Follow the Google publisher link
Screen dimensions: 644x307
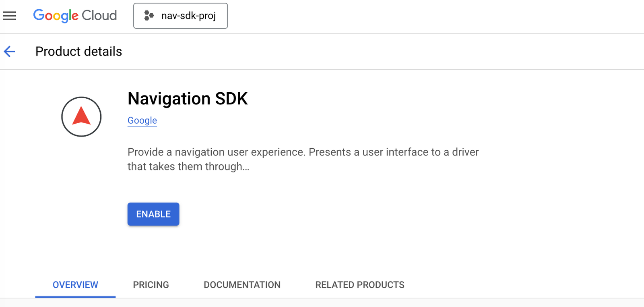142,120
